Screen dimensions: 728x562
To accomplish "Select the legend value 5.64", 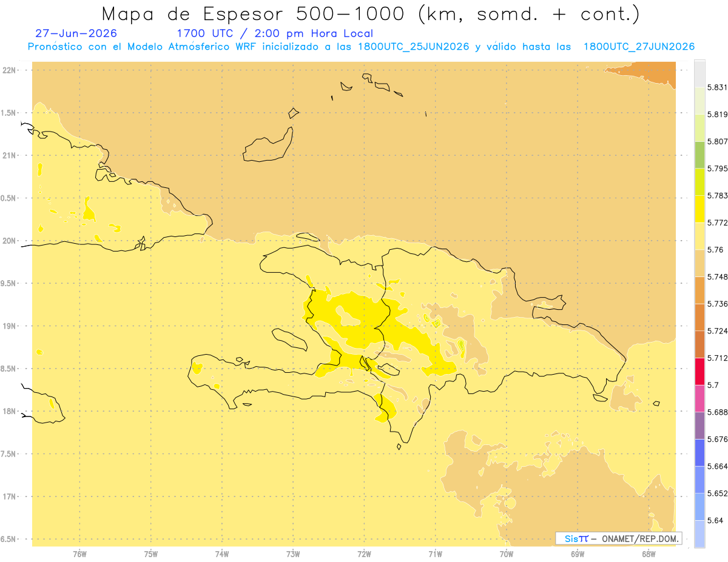I will click(715, 521).
